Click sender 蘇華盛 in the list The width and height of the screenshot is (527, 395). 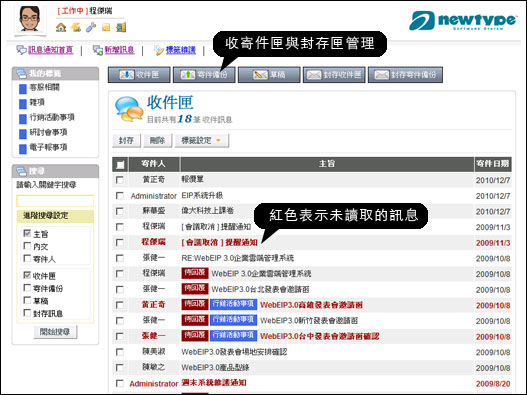tap(154, 211)
